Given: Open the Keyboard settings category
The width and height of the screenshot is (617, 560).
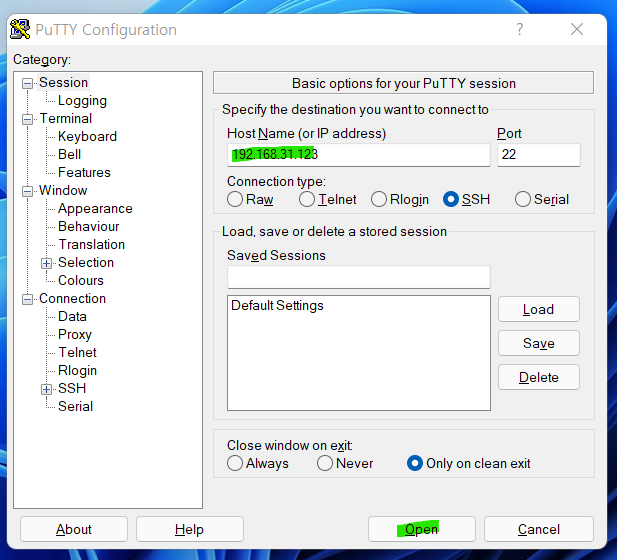Looking at the screenshot, I should pyautogui.click(x=87, y=137).
